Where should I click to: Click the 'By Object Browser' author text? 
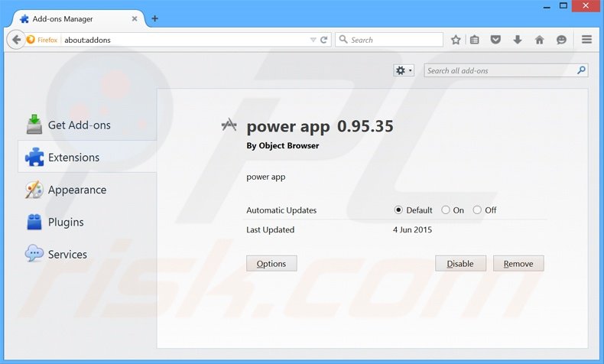(x=283, y=145)
